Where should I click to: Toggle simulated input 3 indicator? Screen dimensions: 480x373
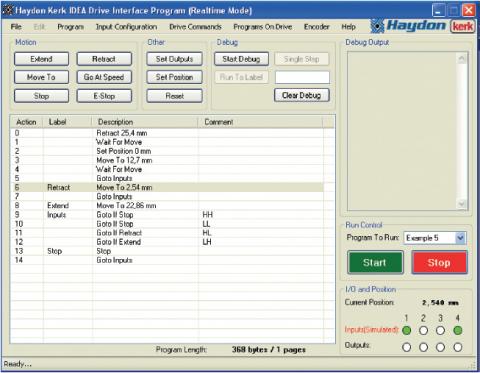440,330
